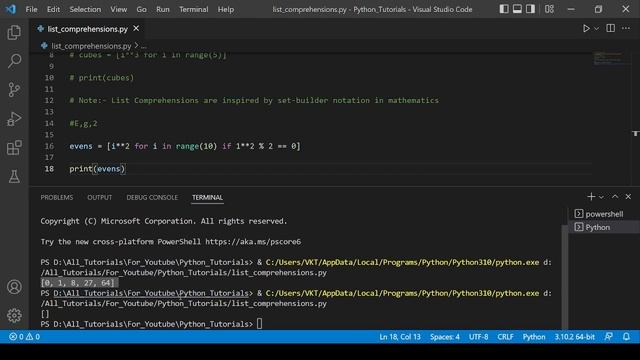This screenshot has height=360, width=640.
Task: Click python.exe path in the last command
Action: tap(402, 293)
